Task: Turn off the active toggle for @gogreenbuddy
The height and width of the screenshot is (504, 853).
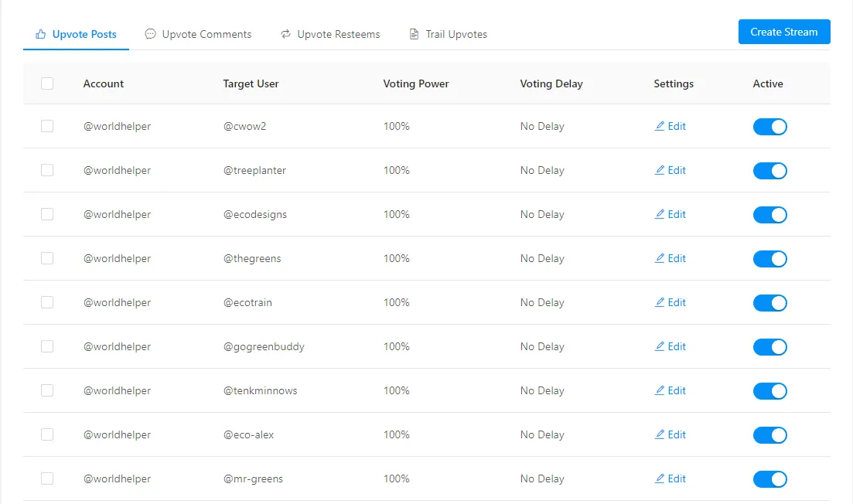Action: click(x=769, y=347)
